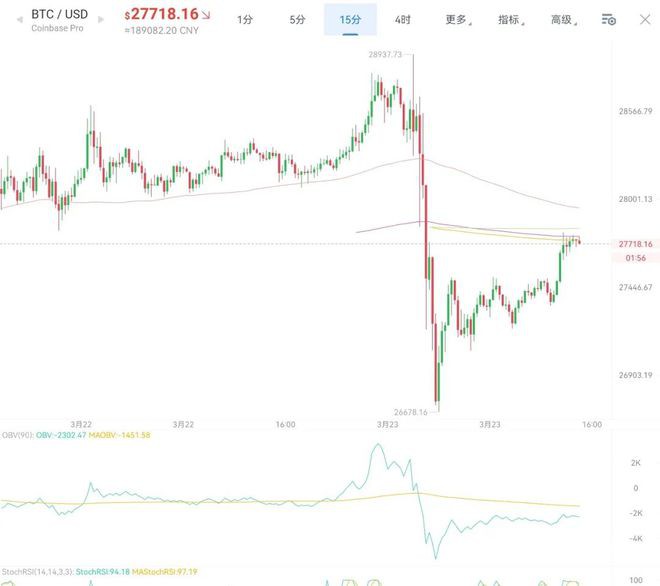
Task: Switch to the 1分 timeframe
Action: (x=245, y=19)
